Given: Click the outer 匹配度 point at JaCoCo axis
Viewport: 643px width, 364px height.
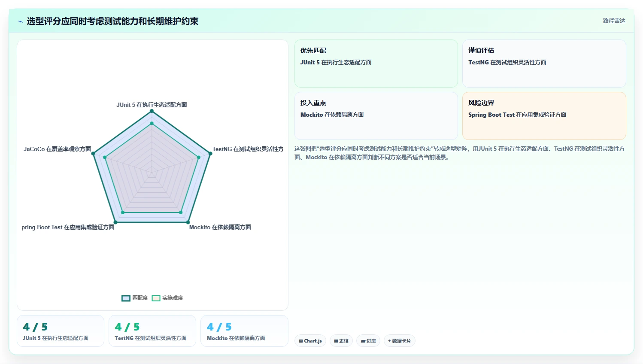Looking at the screenshot, I should pos(93,154).
